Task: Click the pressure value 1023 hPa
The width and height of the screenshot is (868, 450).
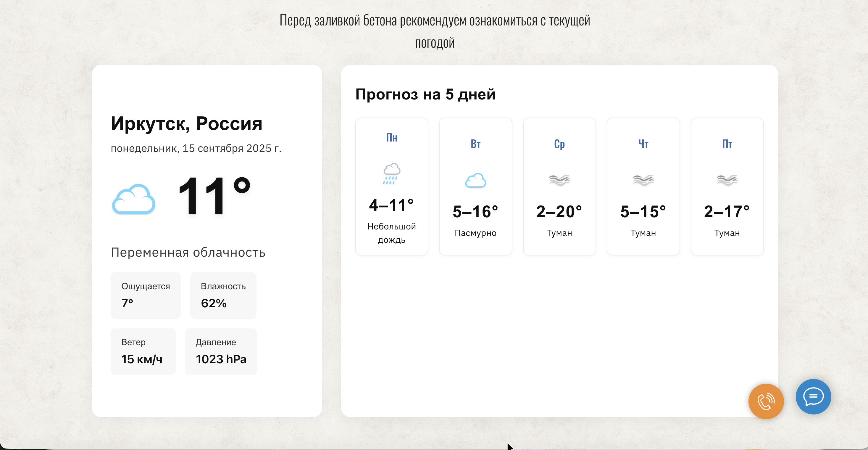Action: (221, 359)
